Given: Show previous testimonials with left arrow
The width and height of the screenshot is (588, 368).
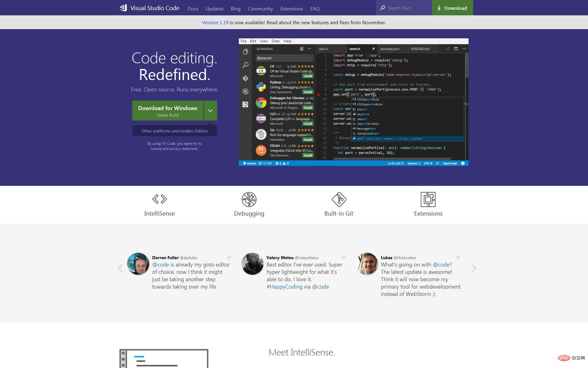Looking at the screenshot, I should pos(120,269).
